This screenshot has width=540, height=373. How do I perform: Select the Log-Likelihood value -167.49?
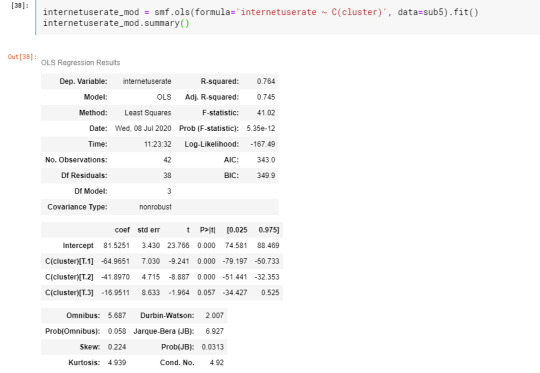coord(263,144)
